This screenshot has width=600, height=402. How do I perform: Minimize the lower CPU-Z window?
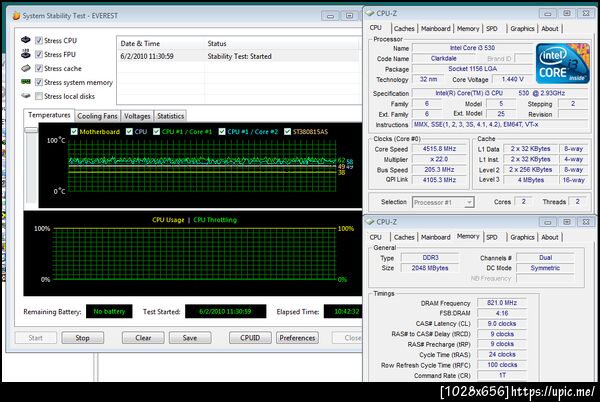tap(548, 222)
